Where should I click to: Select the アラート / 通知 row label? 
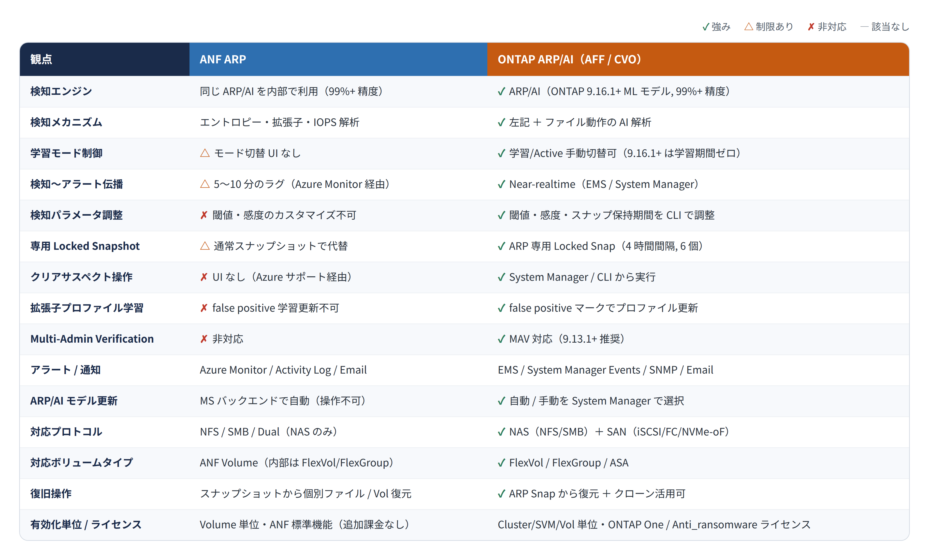[x=66, y=370]
